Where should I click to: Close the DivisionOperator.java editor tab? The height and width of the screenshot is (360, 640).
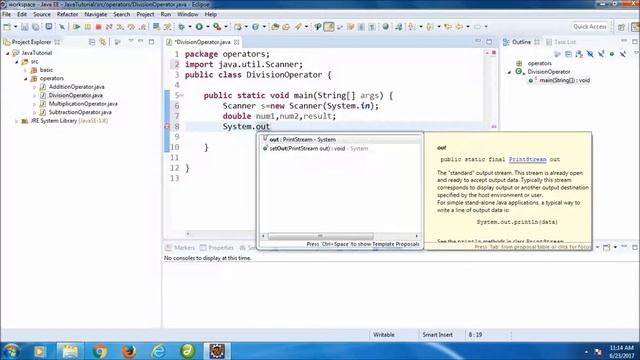(x=236, y=42)
